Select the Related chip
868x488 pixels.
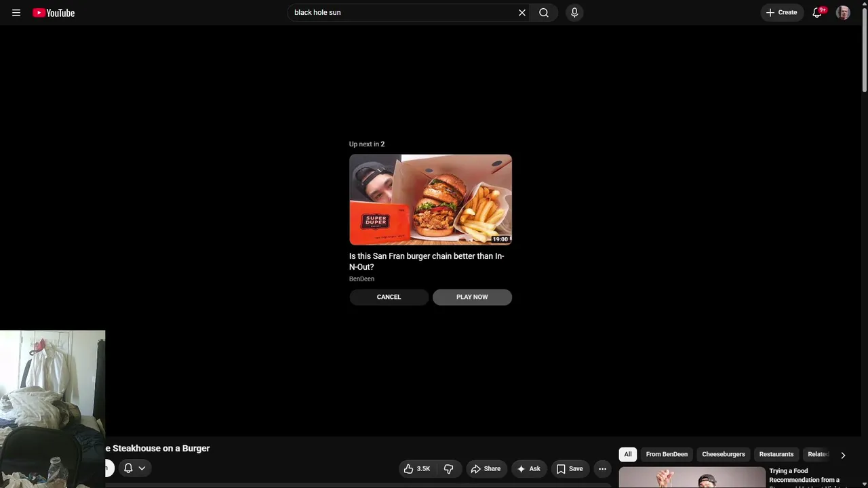tap(818, 454)
